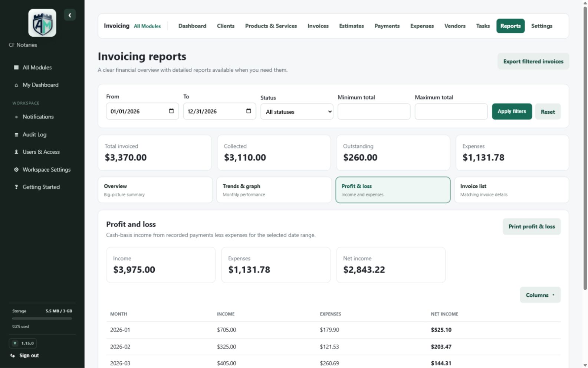Expand the Columns dropdown
The width and height of the screenshot is (588, 368).
click(x=540, y=295)
